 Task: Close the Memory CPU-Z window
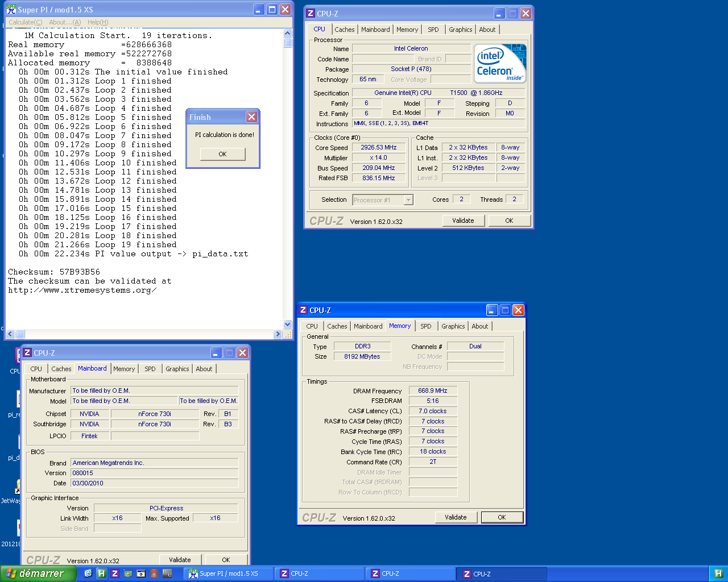(x=518, y=310)
